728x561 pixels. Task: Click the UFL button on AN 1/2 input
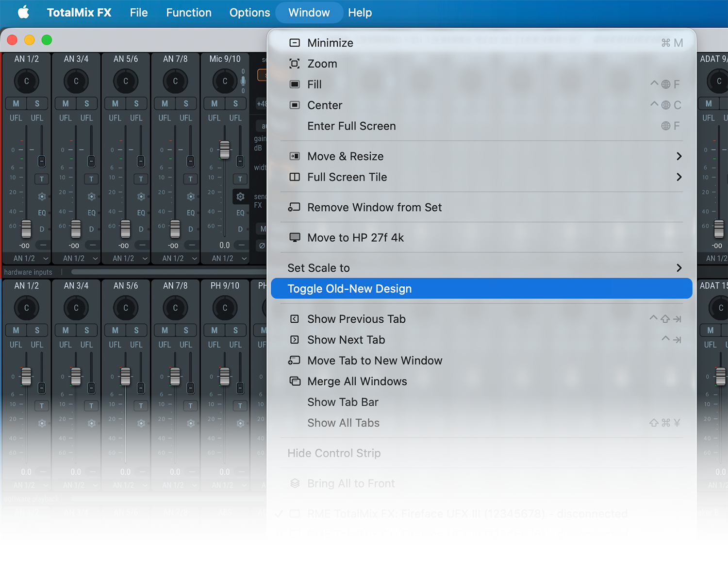tap(16, 117)
